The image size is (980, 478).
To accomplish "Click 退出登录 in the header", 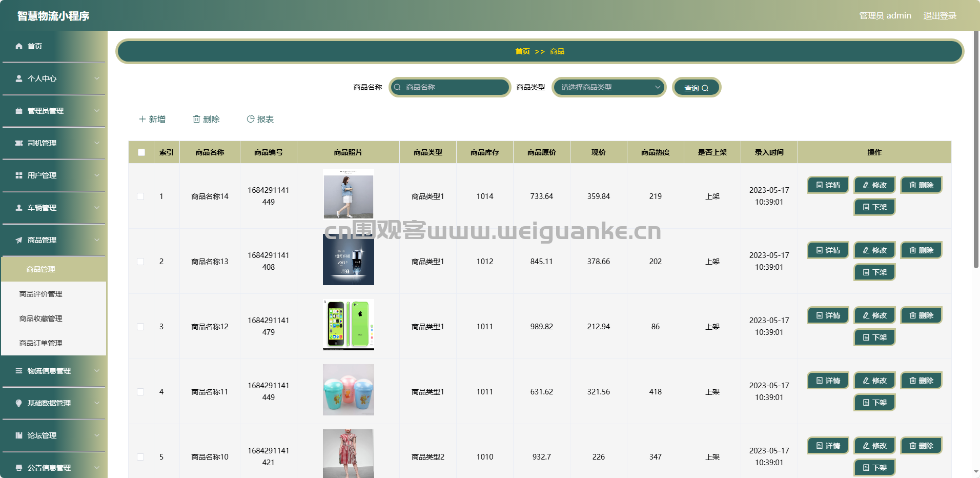I will click(x=940, y=16).
